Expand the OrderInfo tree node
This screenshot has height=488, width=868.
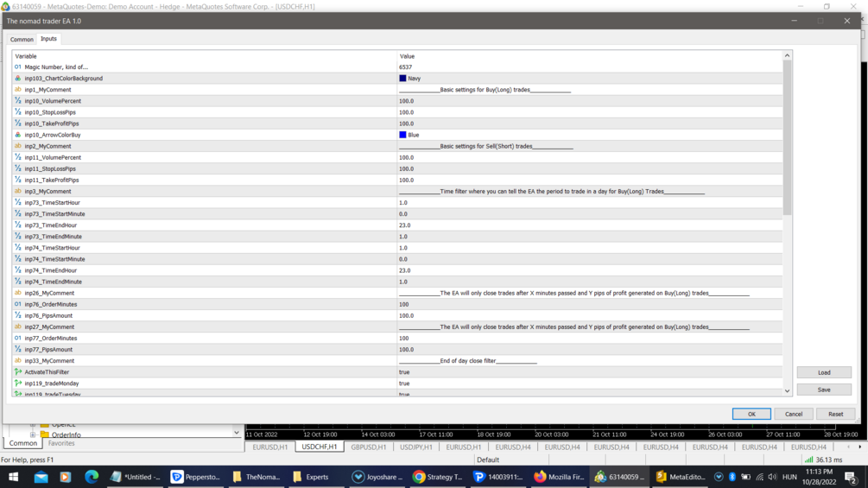pos(33,435)
